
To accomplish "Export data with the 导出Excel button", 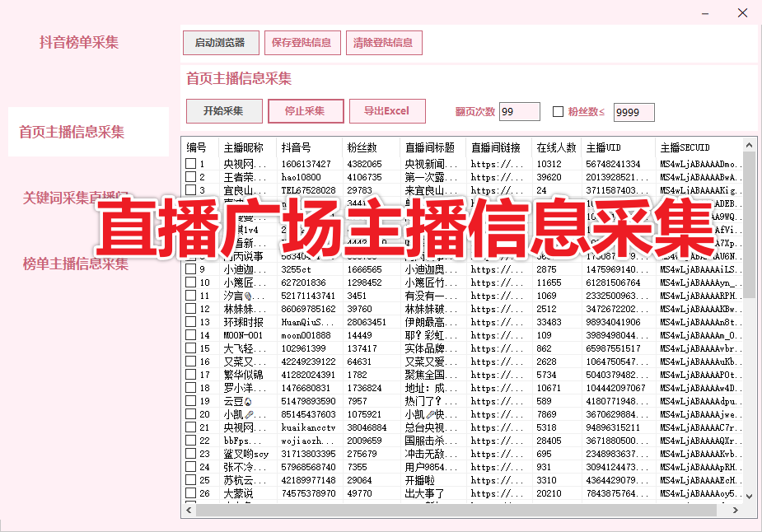I will click(x=387, y=111).
